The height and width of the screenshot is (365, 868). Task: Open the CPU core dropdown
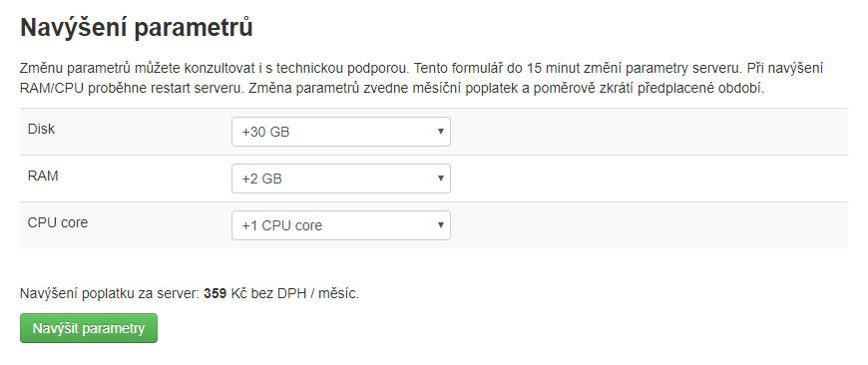pos(341,225)
